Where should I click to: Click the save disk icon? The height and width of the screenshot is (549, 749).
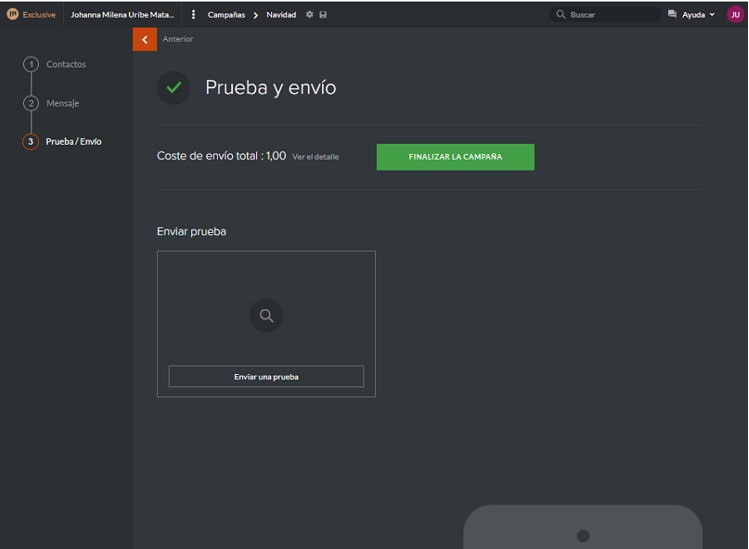point(323,15)
